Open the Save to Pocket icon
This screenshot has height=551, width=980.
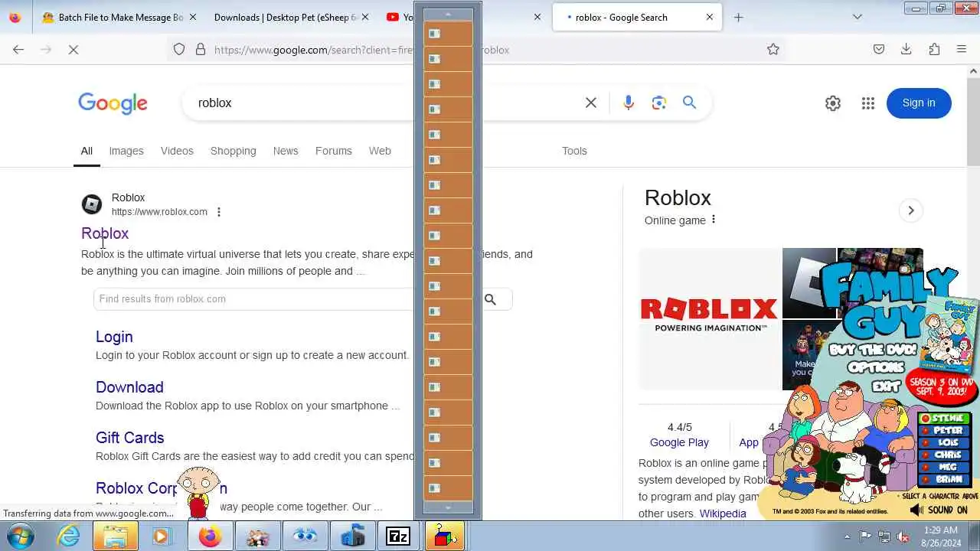pos(879,49)
